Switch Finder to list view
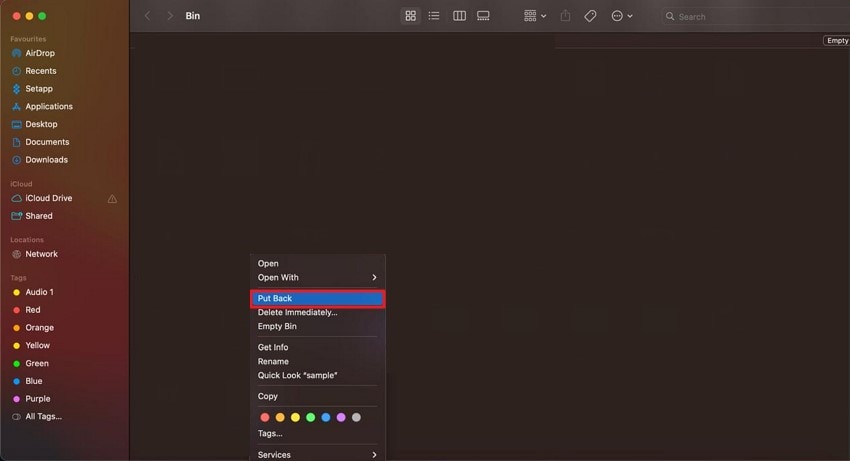The width and height of the screenshot is (850, 461). click(434, 16)
